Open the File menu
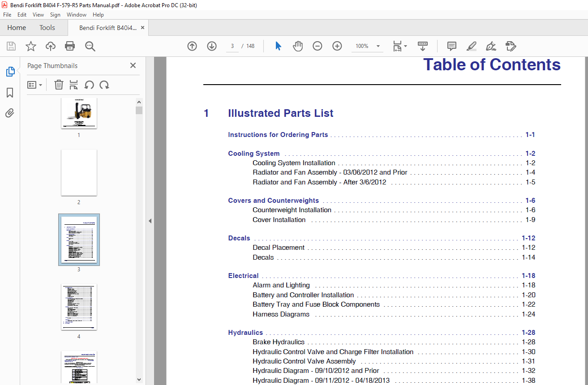The image size is (588, 385). [x=7, y=15]
